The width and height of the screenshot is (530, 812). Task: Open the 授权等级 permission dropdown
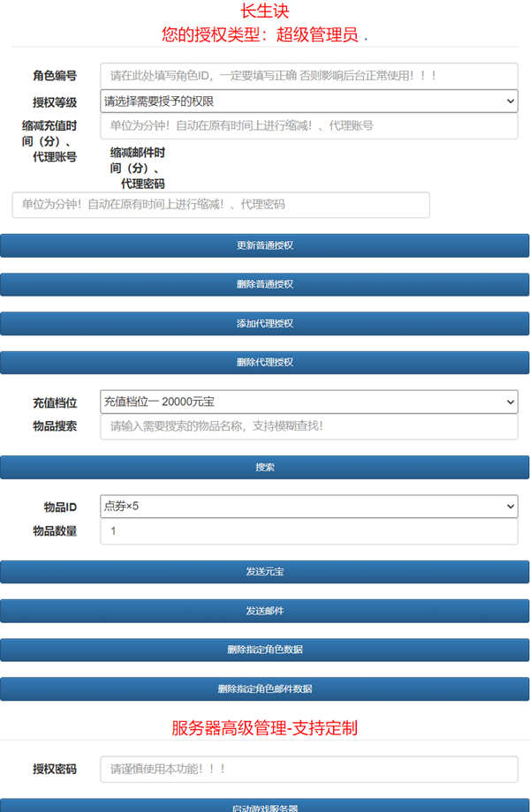(308, 101)
